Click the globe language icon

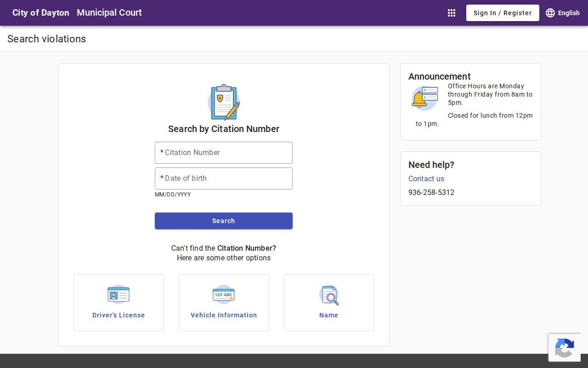click(550, 13)
